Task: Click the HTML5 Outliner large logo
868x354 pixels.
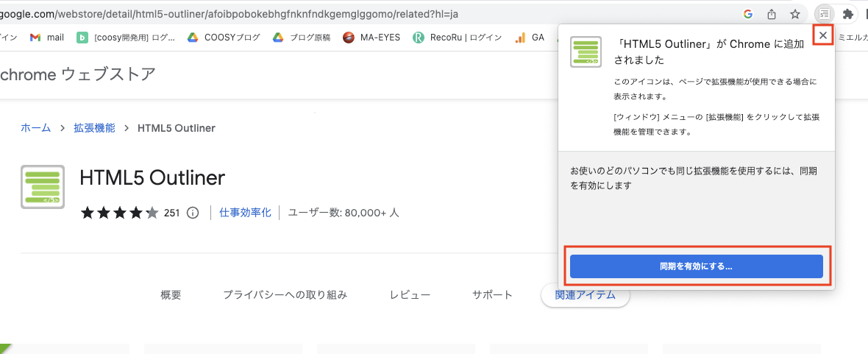Action: [43, 187]
